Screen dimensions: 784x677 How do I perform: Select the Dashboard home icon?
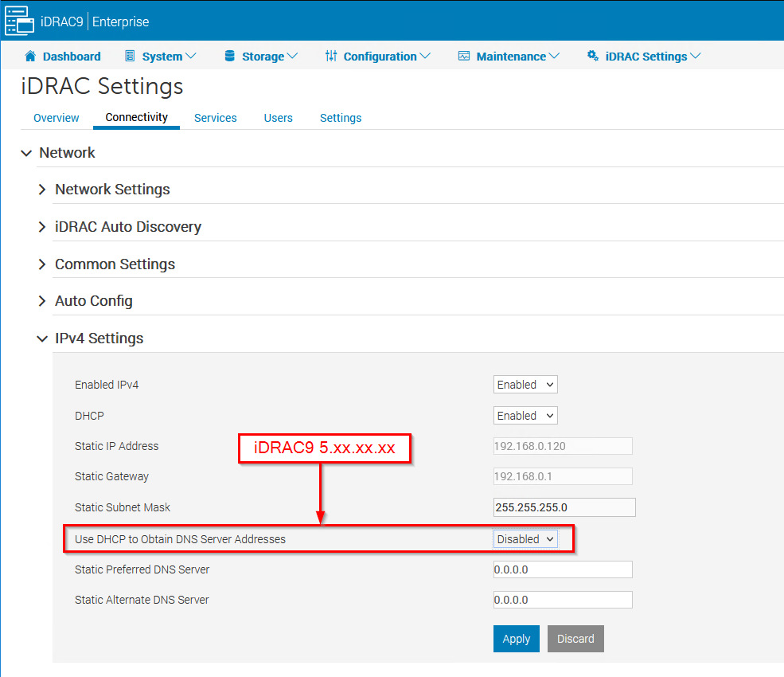tap(31, 56)
